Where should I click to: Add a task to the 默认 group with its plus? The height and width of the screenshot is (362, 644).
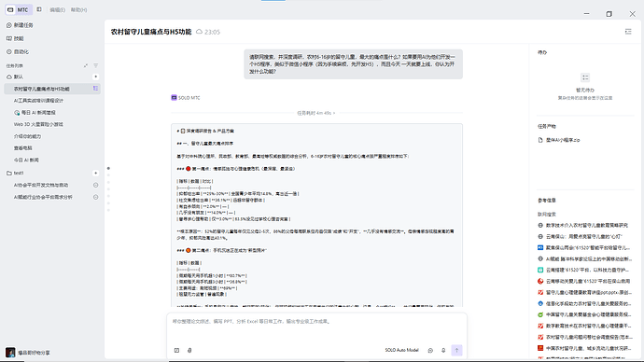[96, 77]
